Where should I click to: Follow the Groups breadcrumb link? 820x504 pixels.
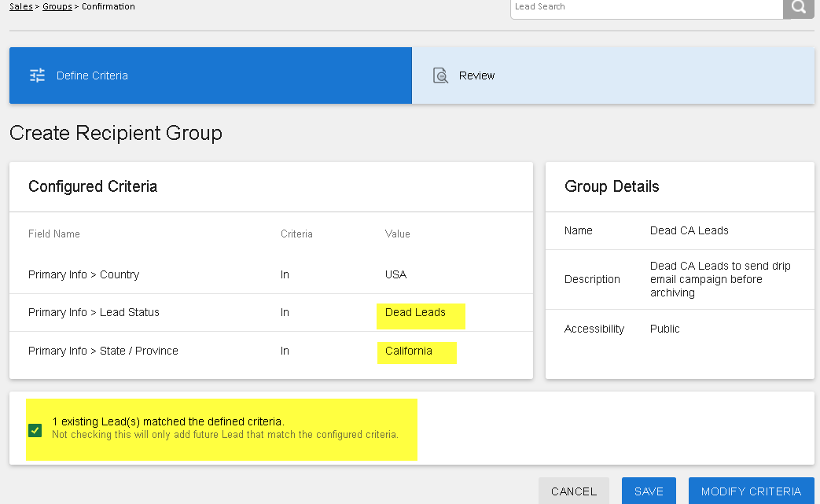click(57, 6)
